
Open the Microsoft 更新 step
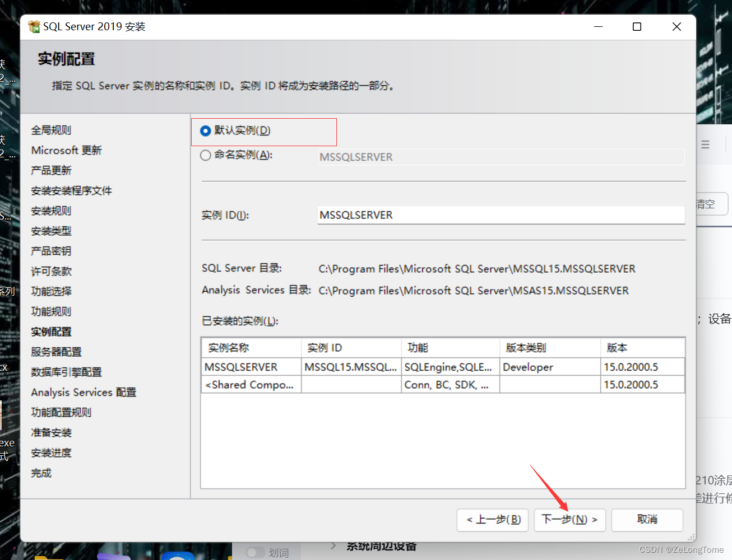(66, 150)
